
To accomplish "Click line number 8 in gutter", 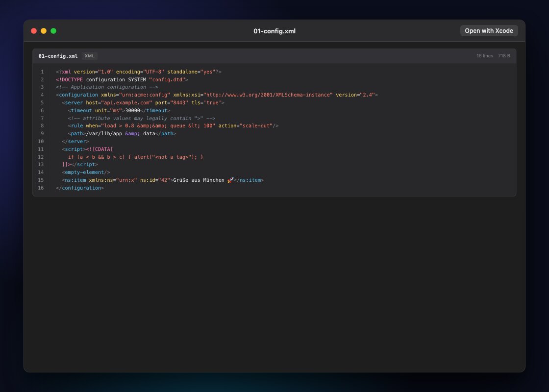I will click(x=42, y=125).
